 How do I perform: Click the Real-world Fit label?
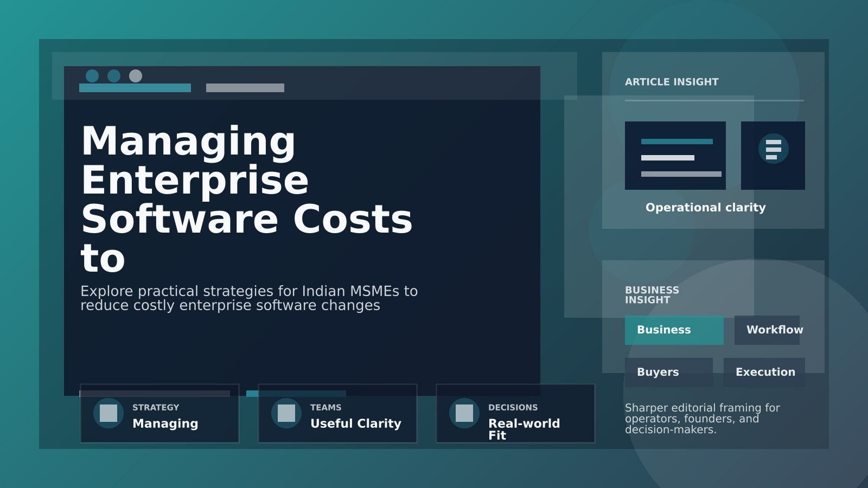pyautogui.click(x=524, y=429)
